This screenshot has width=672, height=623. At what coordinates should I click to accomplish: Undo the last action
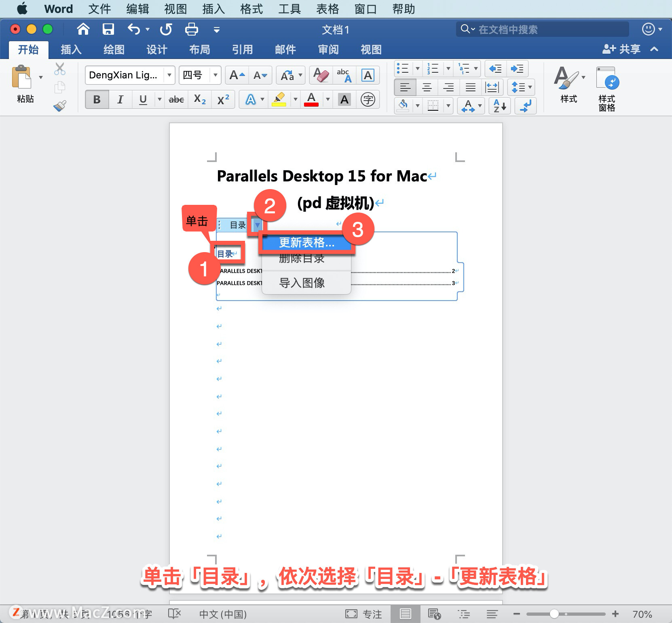tap(134, 29)
